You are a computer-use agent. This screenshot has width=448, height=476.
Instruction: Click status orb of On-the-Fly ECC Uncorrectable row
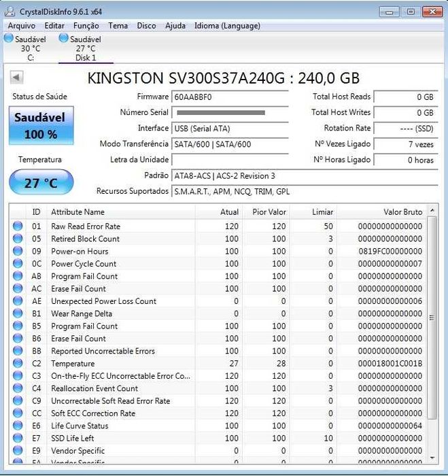coord(18,375)
